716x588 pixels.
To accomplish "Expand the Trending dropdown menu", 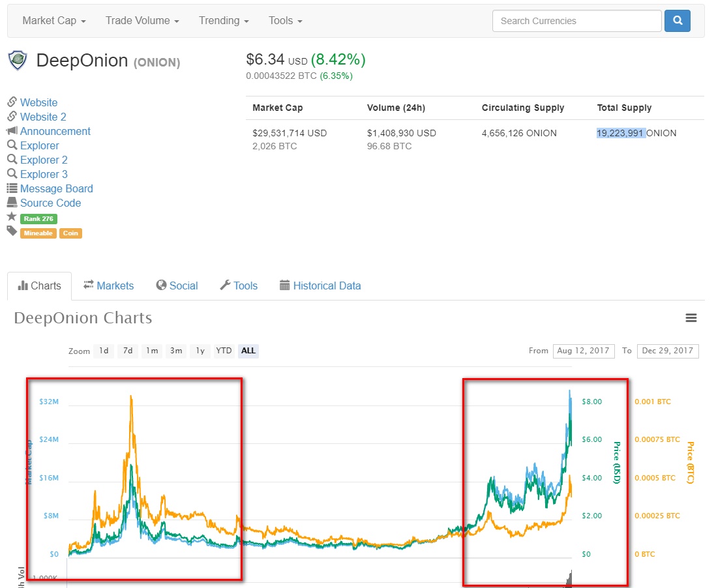I will [x=224, y=21].
